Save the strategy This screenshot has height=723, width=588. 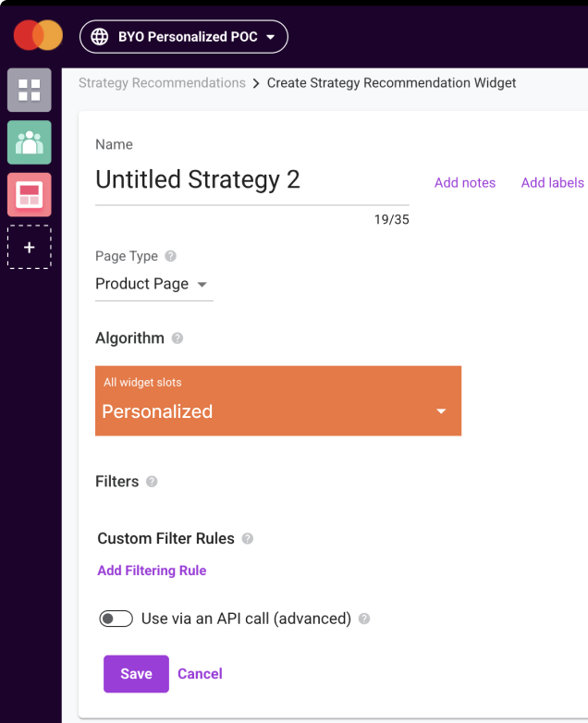point(136,674)
